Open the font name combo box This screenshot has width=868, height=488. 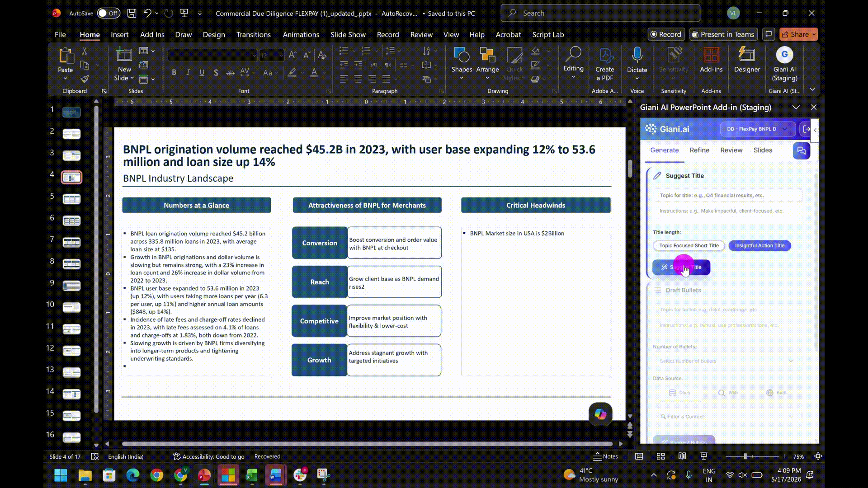[212, 55]
